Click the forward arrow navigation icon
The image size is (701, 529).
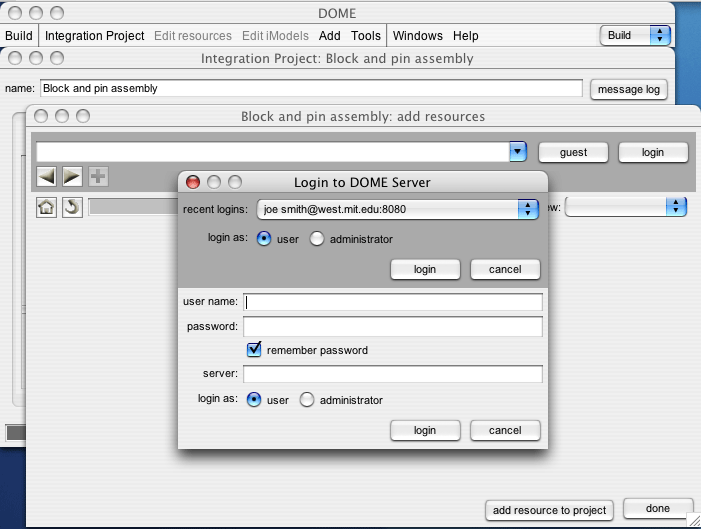coord(72,176)
